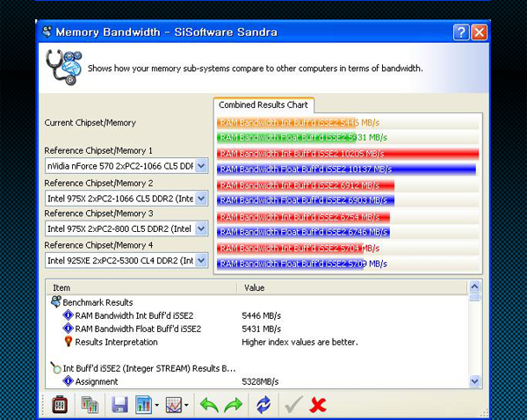The image size is (527, 420).
Task: Click the Sandra icon in title bar
Action: pyautogui.click(x=47, y=32)
